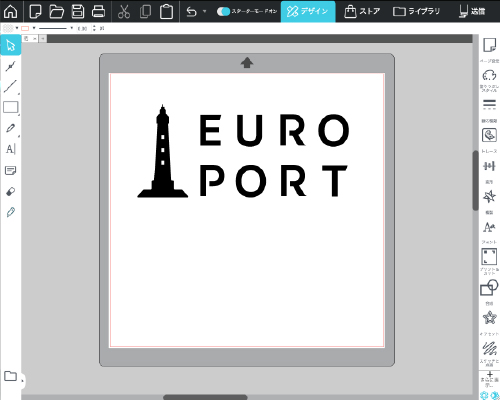Open the Replicate panel
The width and height of the screenshot is (500, 400).
pyautogui.click(x=489, y=197)
